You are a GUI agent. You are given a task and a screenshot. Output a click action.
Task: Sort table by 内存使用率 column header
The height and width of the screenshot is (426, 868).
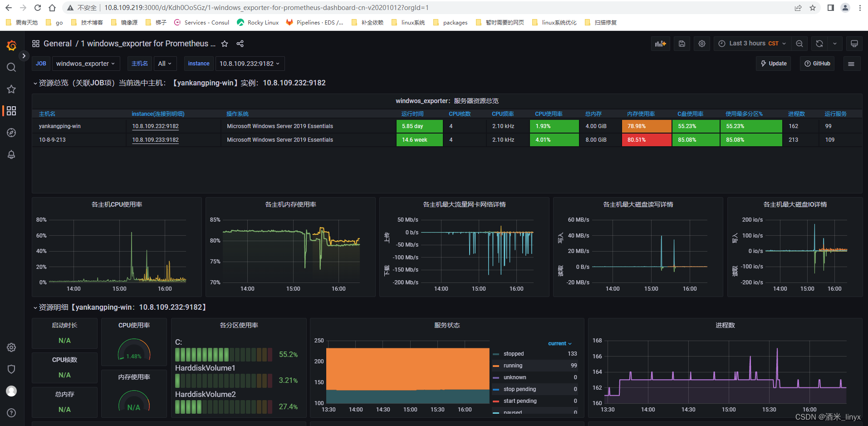[x=641, y=114]
